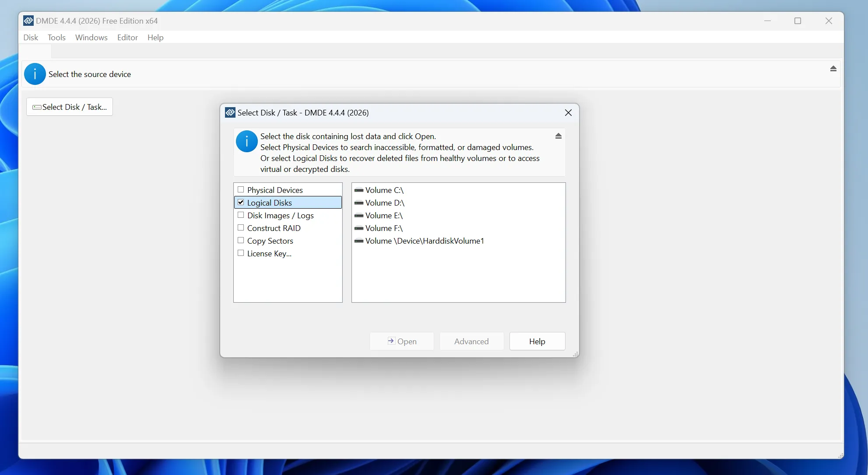Collapse the dialog info panel with eject arrow
Image resolution: width=868 pixels, height=475 pixels.
(x=559, y=136)
